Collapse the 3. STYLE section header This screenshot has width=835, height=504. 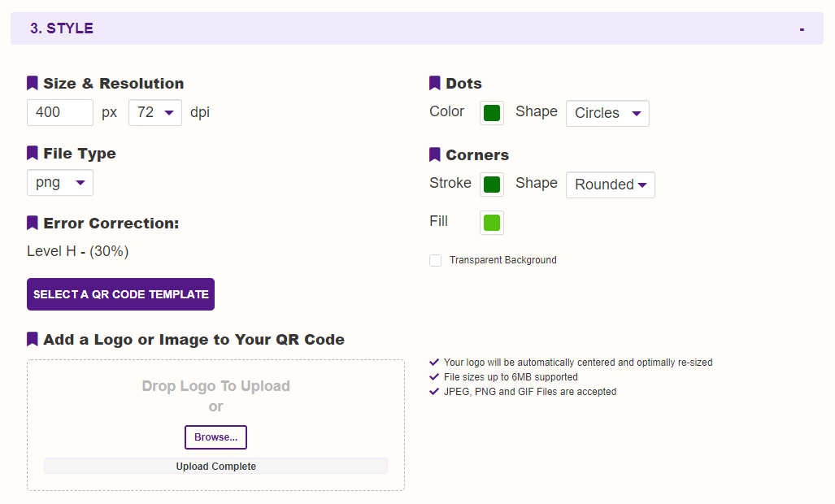(x=417, y=28)
